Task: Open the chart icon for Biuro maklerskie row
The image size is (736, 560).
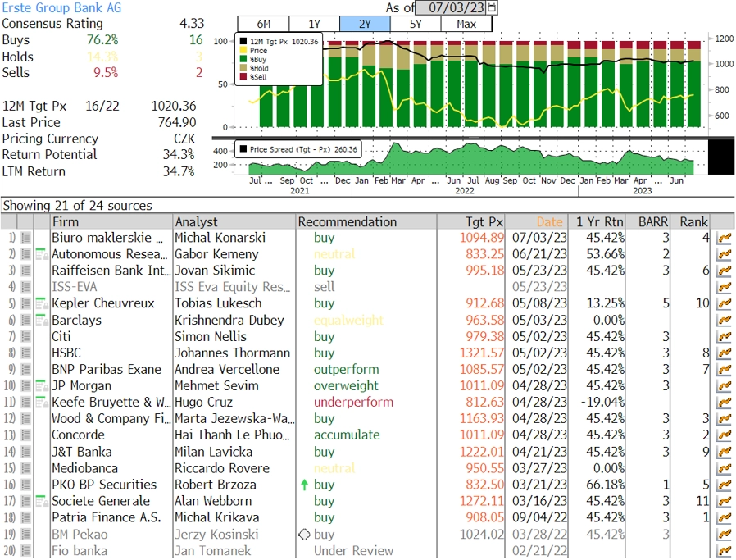Action: coord(725,238)
